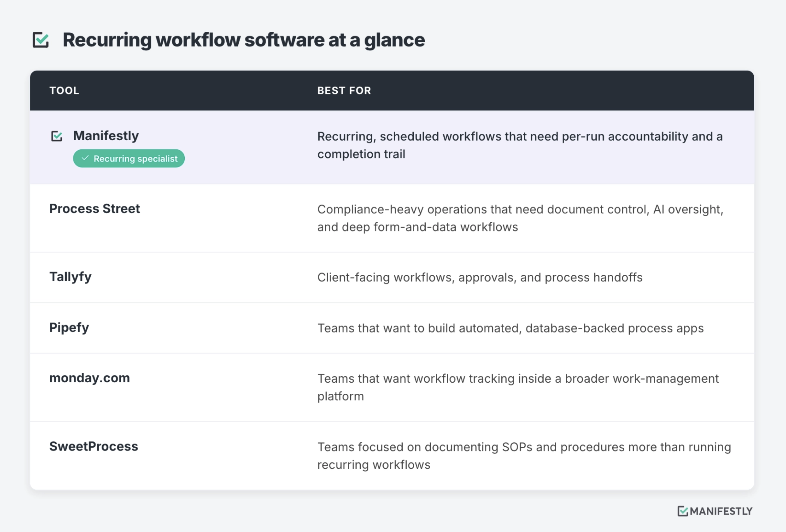This screenshot has width=786, height=532.
Task: Click the BEST FOR column header
Action: [344, 90]
